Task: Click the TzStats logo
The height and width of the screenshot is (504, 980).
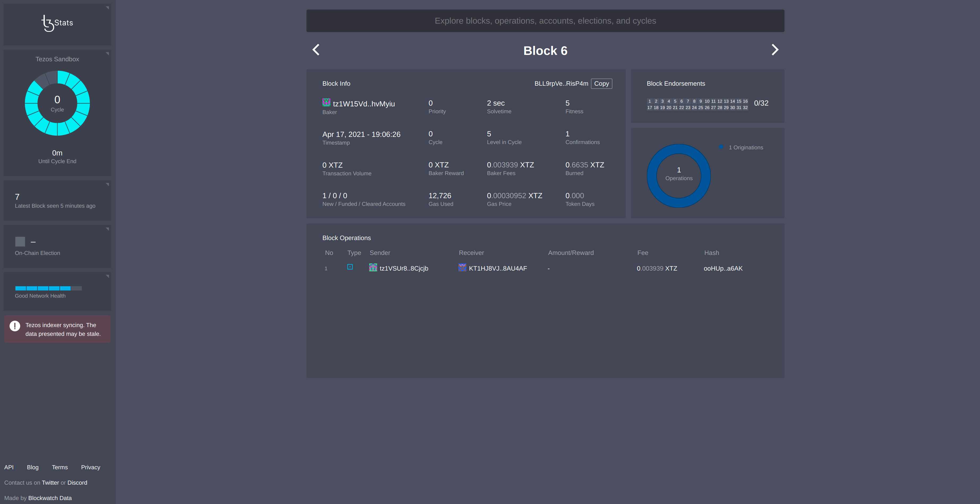Action: point(57,23)
